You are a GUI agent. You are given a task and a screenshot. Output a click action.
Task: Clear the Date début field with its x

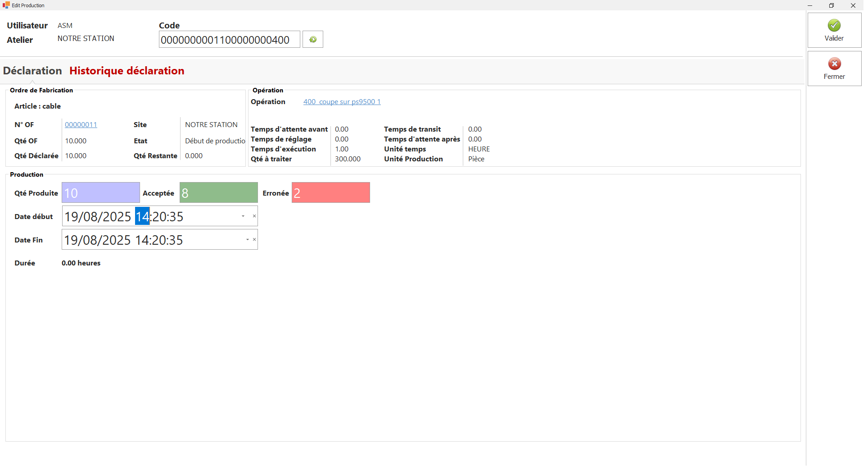(254, 216)
